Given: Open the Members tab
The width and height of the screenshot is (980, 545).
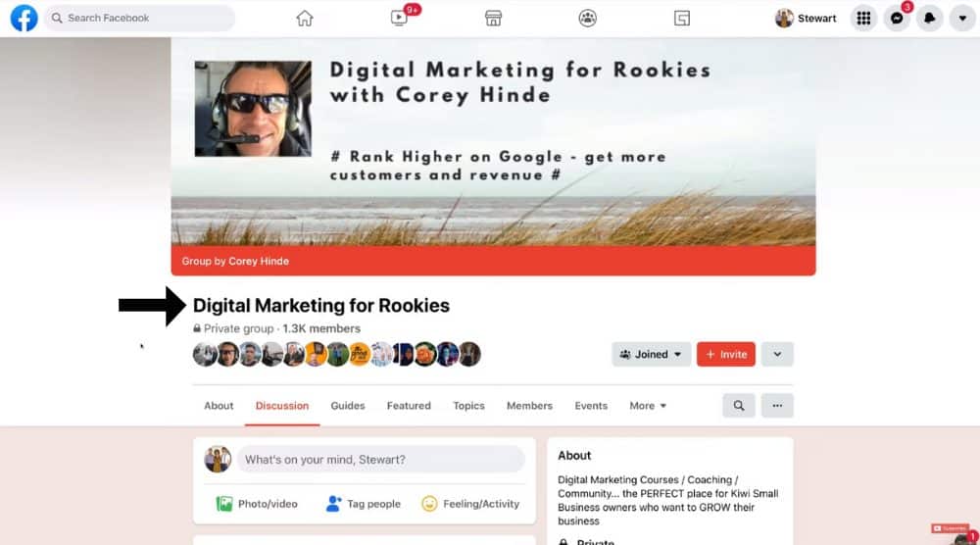Looking at the screenshot, I should (x=529, y=406).
